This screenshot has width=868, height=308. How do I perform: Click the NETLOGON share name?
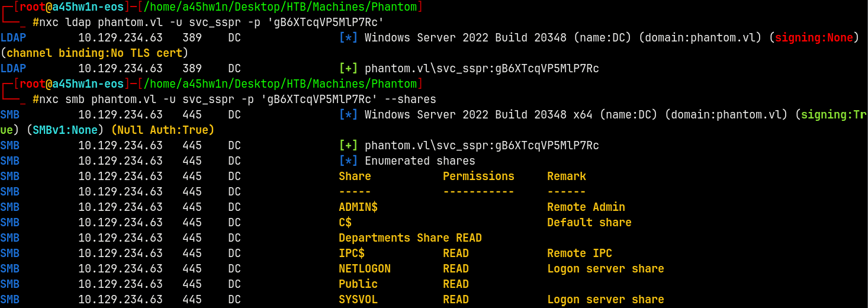click(364, 268)
